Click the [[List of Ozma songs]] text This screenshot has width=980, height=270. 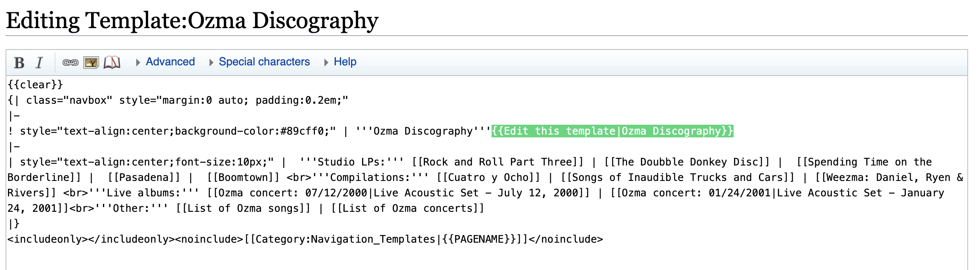pos(243,208)
